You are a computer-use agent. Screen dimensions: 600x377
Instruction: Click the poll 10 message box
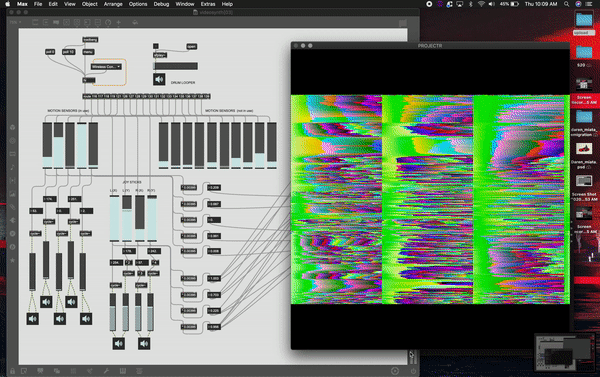pos(68,52)
